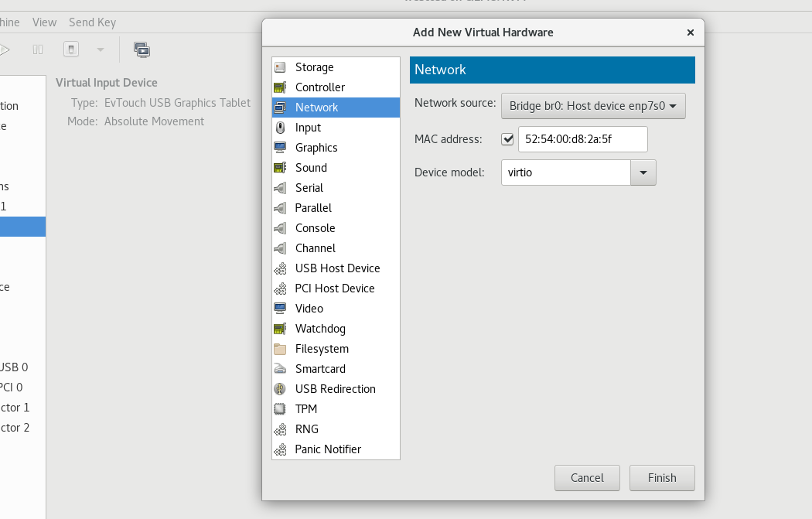This screenshot has width=812, height=519.
Task: Open the Network source dropdown
Action: pos(593,106)
